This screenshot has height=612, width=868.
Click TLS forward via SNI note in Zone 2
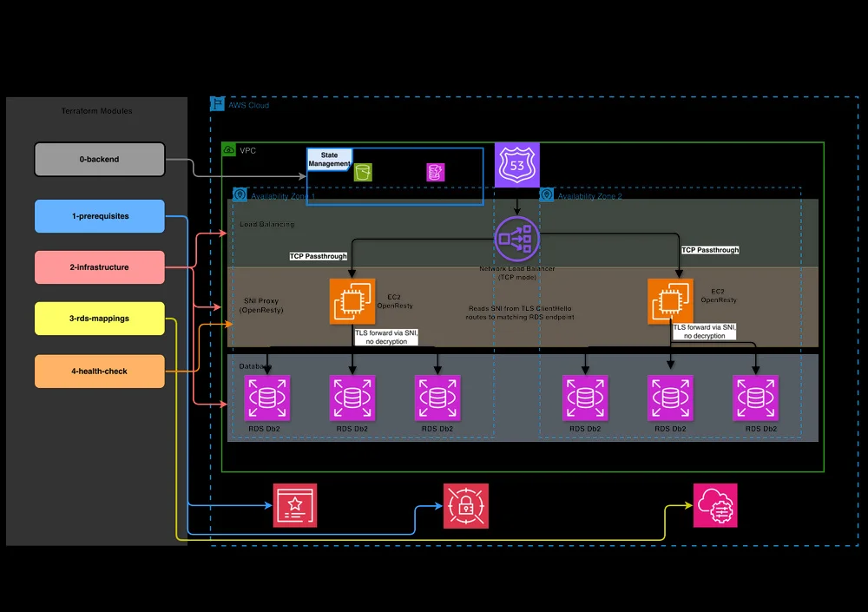704,332
